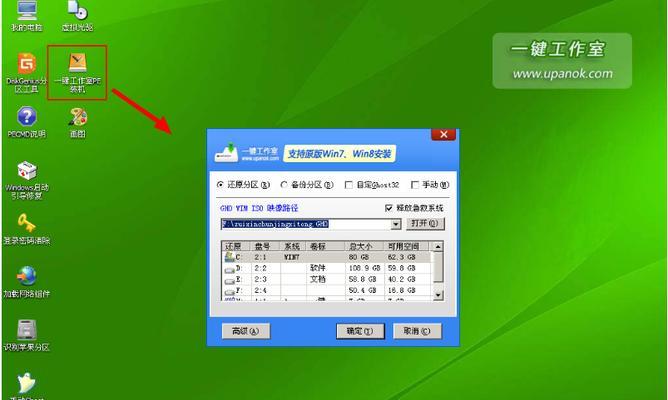The image size is (668, 400).
Task: Click the 18.8 GB free space cell
Action: click(x=401, y=291)
